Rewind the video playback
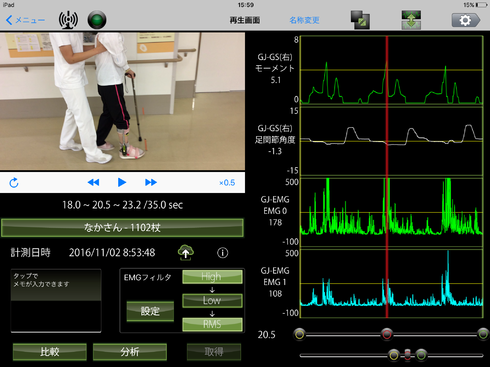This screenshot has width=490, height=367. pos(93,182)
